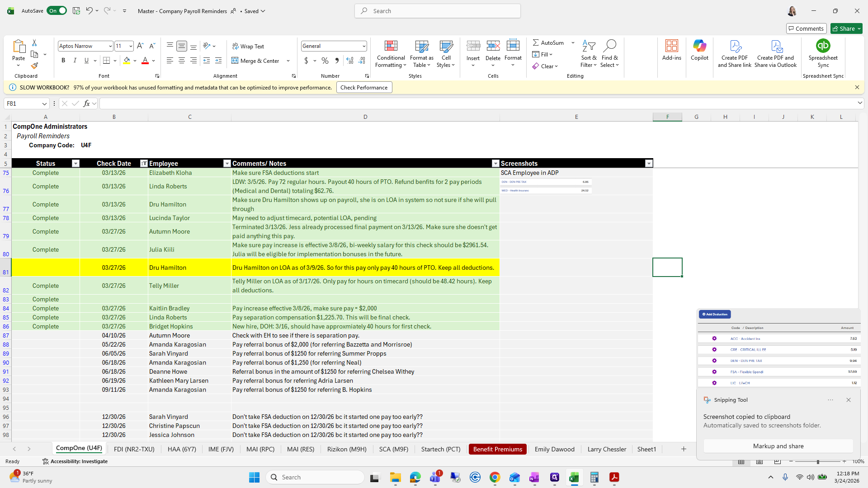
Task: Open the Employee column filter
Action: pos(227,163)
